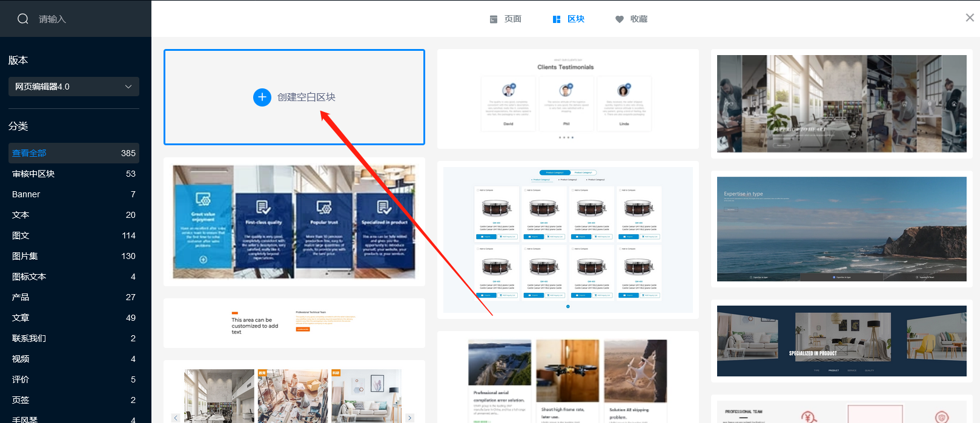Screen dimensions: 980x423
Task: Click the heart icon beside 收藏
Action: (x=619, y=19)
